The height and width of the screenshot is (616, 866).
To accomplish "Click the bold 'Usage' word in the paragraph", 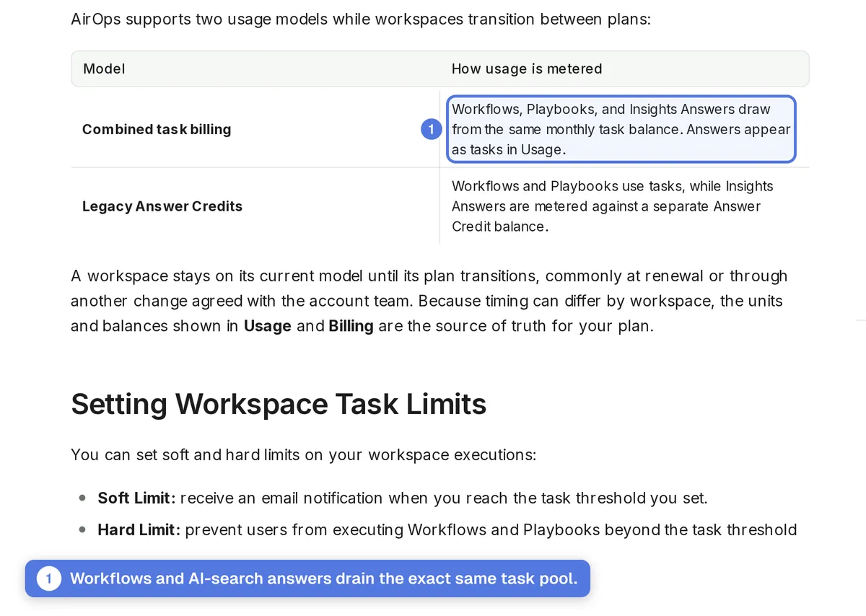I will [268, 326].
